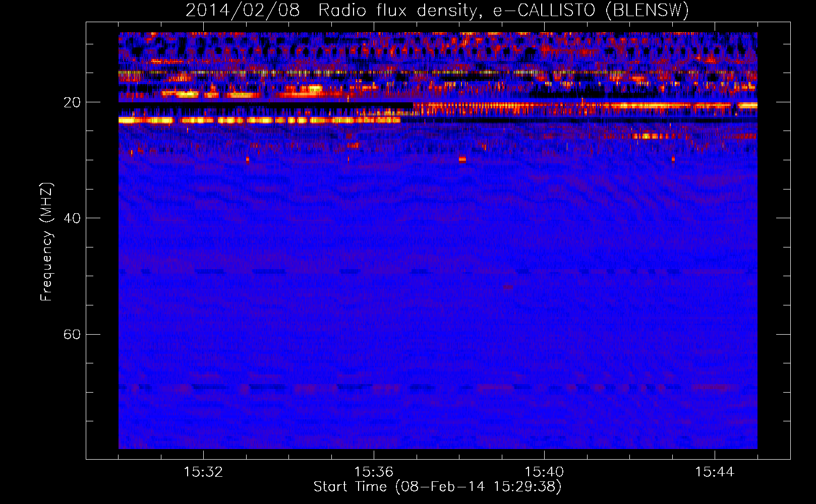Click the '40' frequency tick label

[x=72, y=218]
